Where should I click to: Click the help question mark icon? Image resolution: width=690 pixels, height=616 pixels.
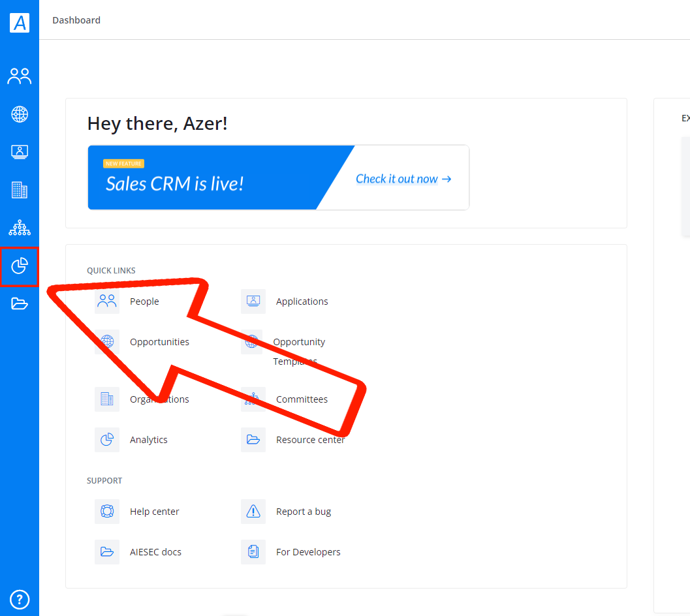pyautogui.click(x=20, y=599)
